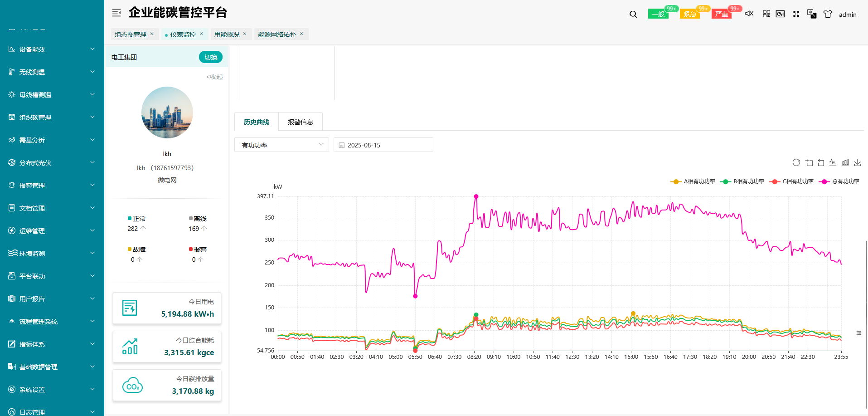
Task: Switch language using the translate icon
Action: [812, 14]
